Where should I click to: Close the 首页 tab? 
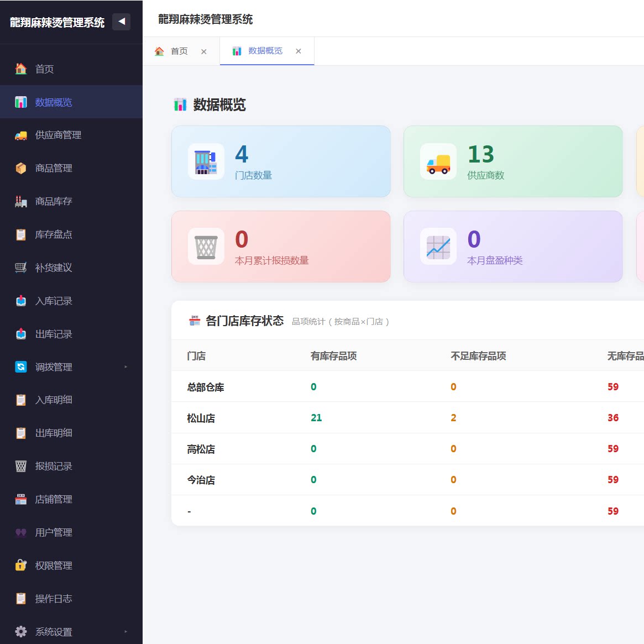[x=204, y=51]
